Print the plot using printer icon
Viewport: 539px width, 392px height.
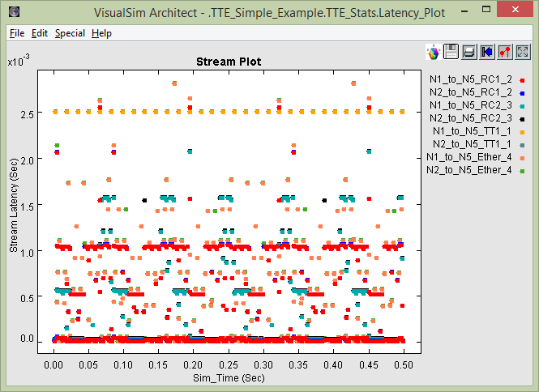coord(469,53)
